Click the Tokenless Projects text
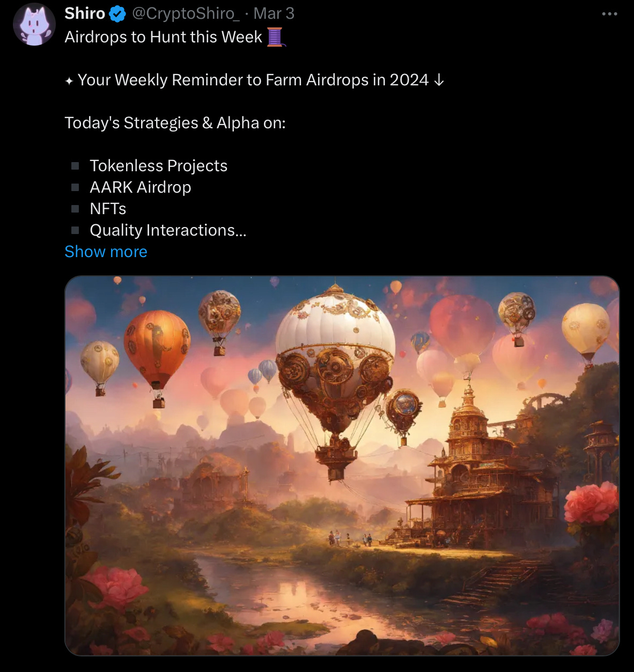Image resolution: width=634 pixels, height=672 pixels. [x=159, y=166]
